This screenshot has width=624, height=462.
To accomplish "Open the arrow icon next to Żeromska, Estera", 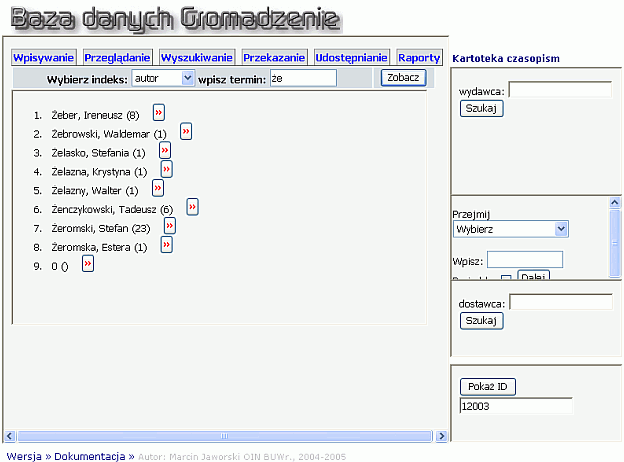I will 166,245.
